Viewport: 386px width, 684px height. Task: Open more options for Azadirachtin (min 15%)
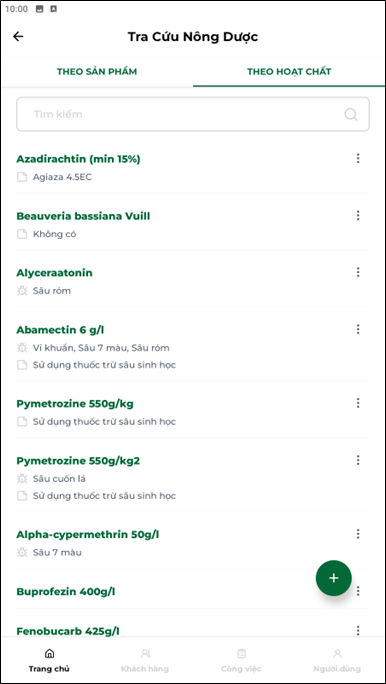(358, 158)
